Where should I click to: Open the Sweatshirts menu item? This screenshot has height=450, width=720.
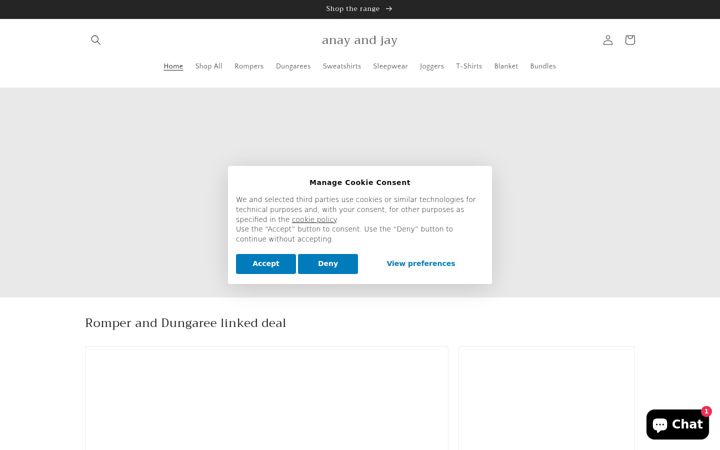[342, 66]
